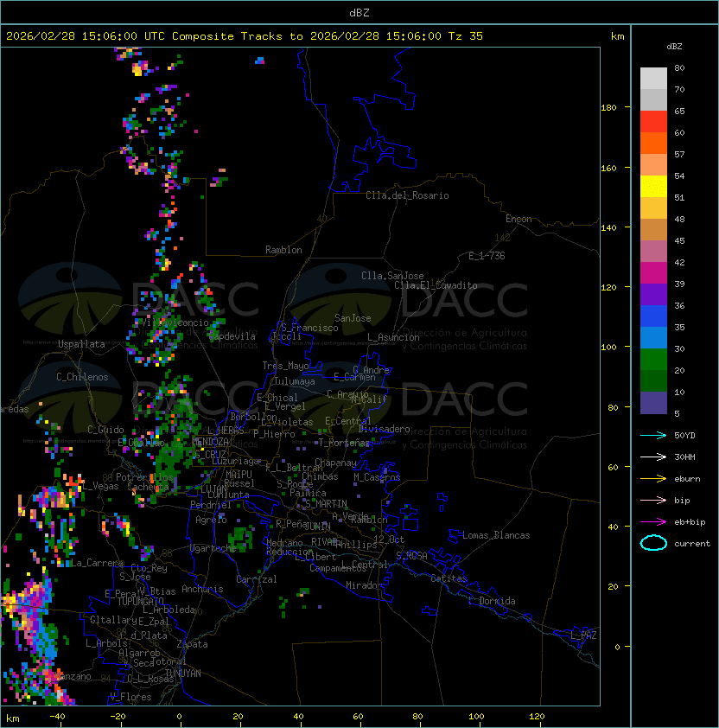Click the 'eb+bip' legend label
The image size is (719, 728).
tap(690, 522)
